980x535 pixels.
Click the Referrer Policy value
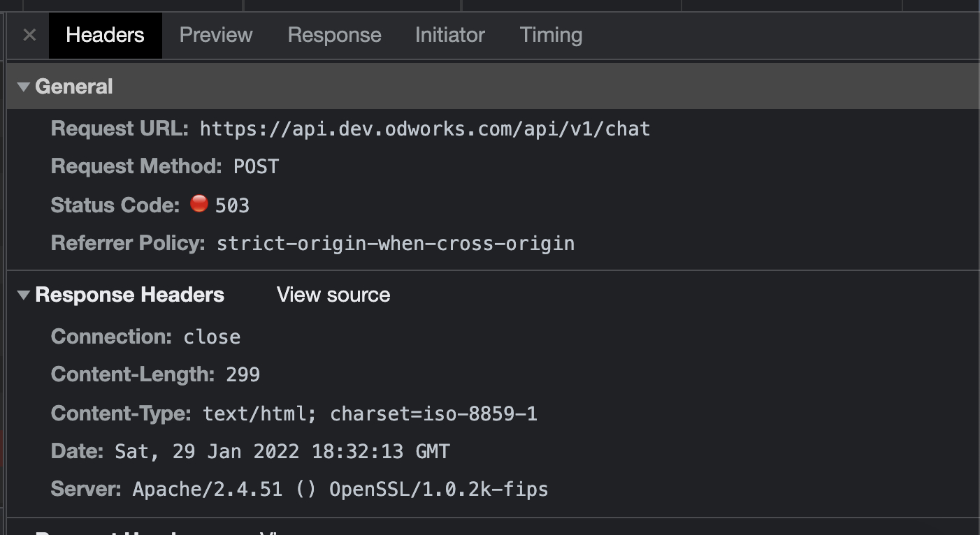pyautogui.click(x=395, y=244)
